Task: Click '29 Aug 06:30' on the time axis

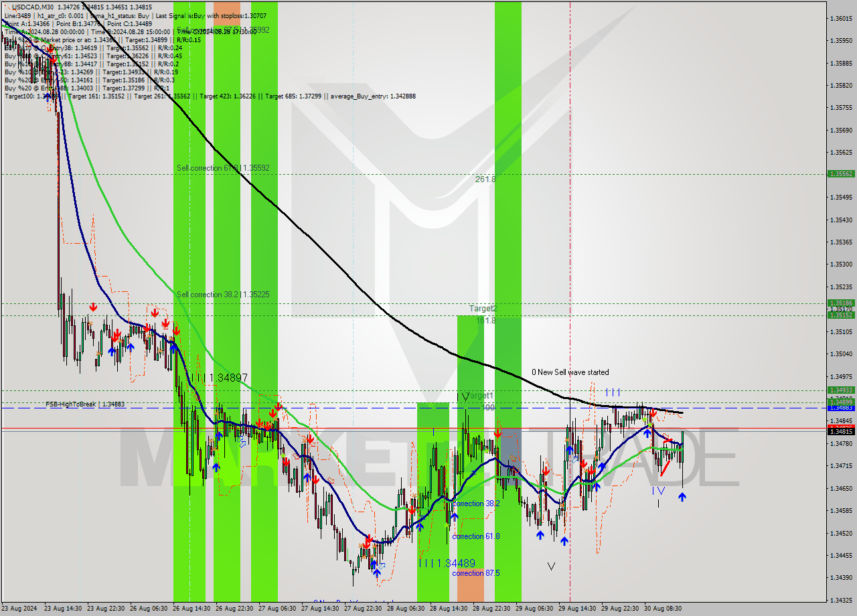Action: [536, 609]
